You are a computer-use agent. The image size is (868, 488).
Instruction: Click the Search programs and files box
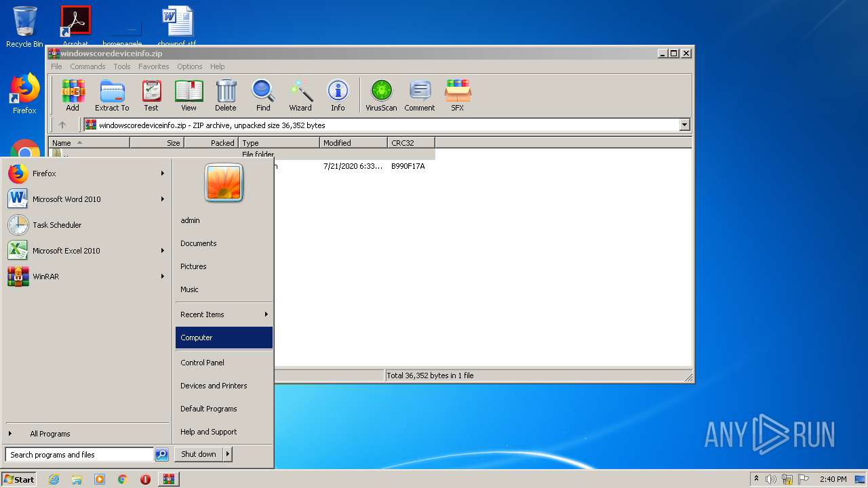79,455
